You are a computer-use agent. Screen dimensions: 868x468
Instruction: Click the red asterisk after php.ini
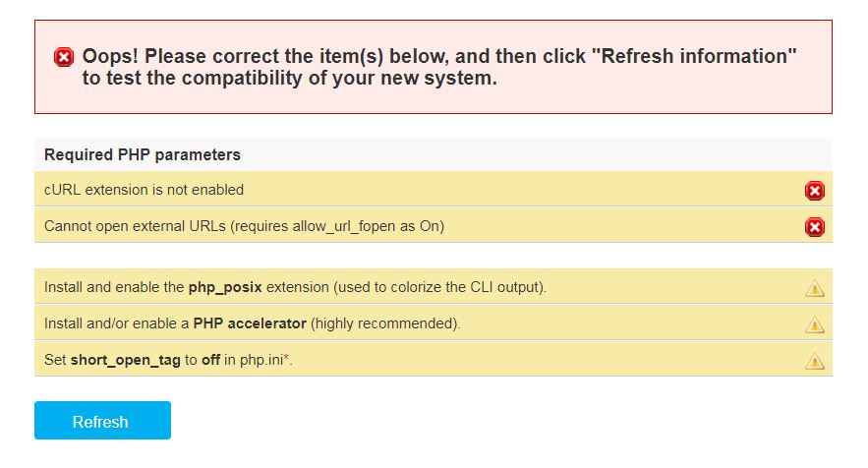[x=286, y=358]
